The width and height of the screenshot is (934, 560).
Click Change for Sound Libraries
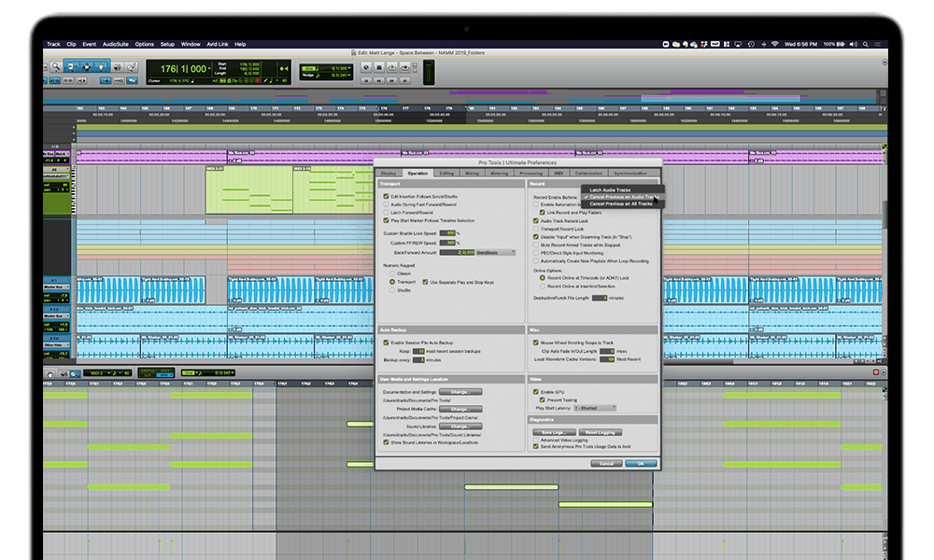pos(460,427)
